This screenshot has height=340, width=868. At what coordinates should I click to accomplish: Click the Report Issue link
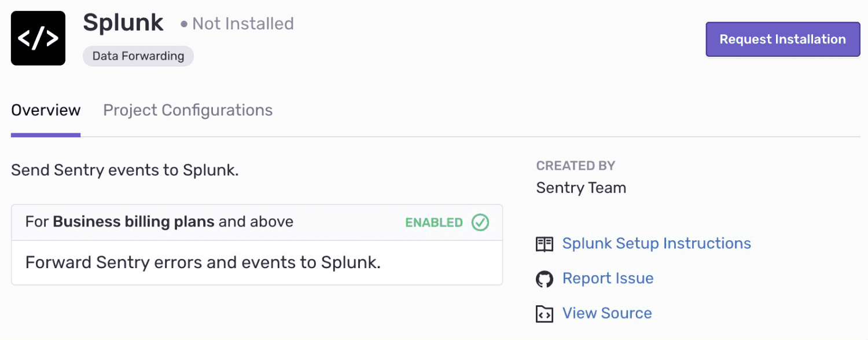pyautogui.click(x=608, y=278)
